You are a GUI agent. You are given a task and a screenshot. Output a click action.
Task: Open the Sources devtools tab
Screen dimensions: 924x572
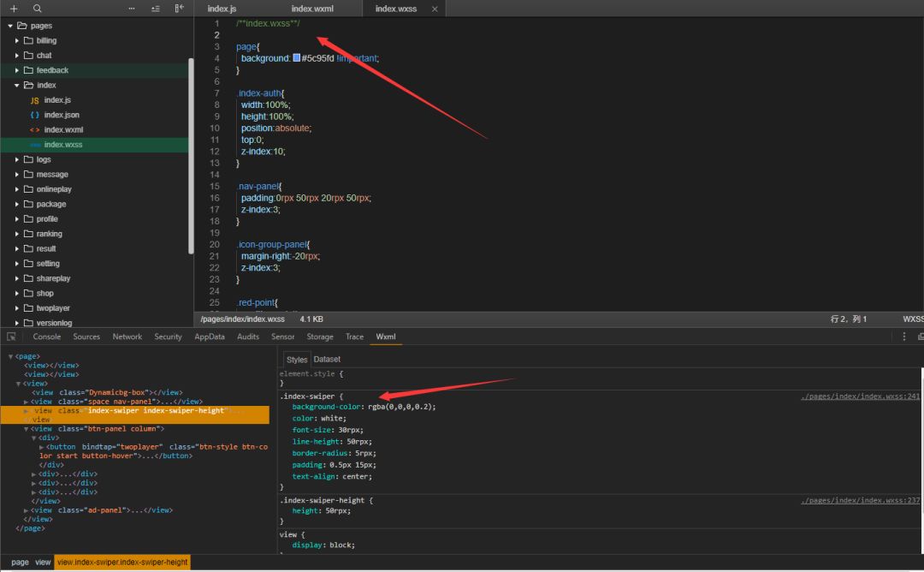click(x=86, y=337)
